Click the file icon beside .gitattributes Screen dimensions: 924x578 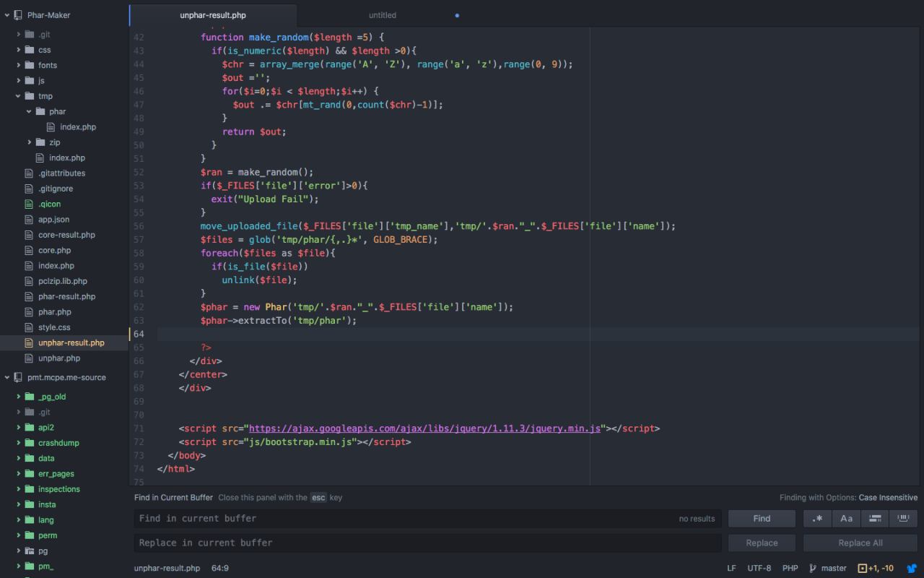[30, 173]
